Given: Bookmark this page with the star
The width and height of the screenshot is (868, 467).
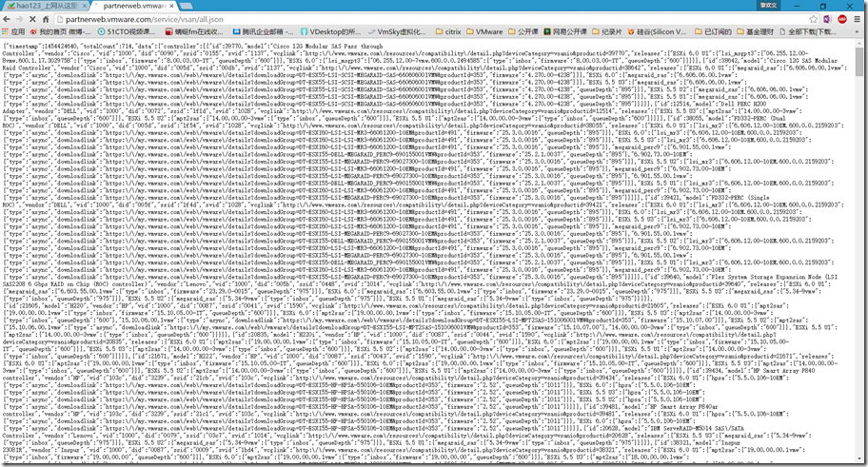Looking at the screenshot, I should [x=813, y=19].
